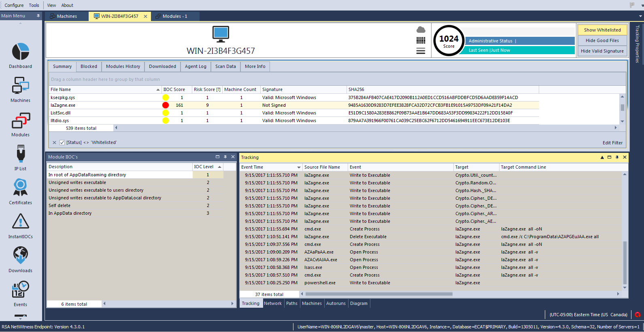Click the cloud icon beside machine score

[421, 30]
